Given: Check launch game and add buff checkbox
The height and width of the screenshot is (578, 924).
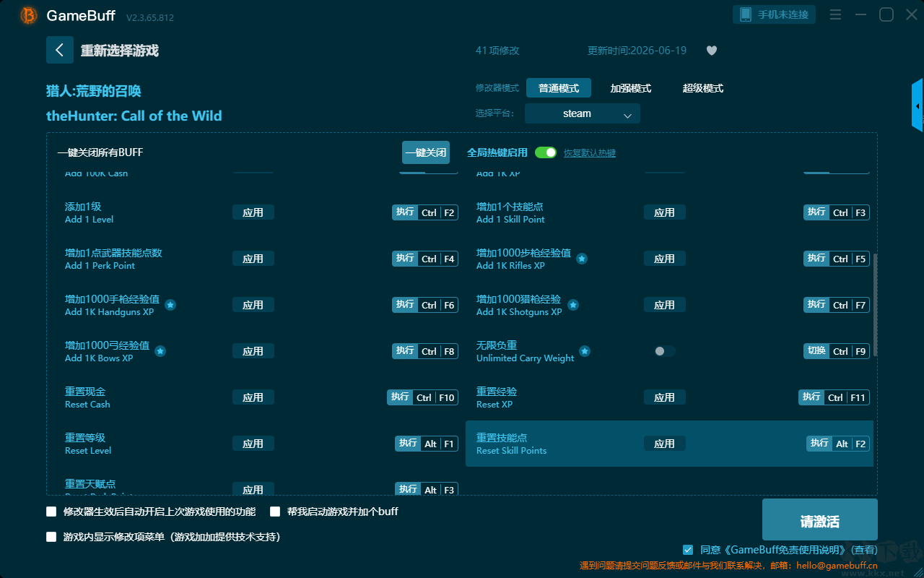Looking at the screenshot, I should pyautogui.click(x=275, y=512).
